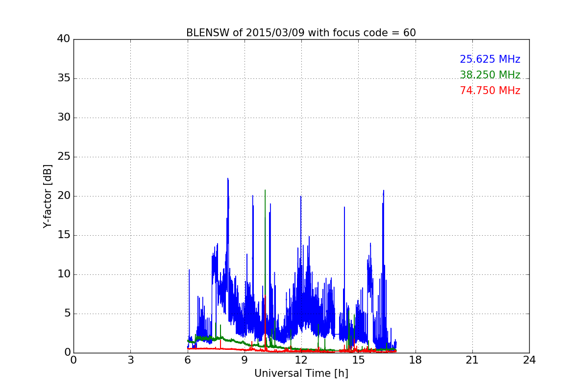Click the y-axis tick label 35
This screenshot has width=588, height=392.
pyautogui.click(x=64, y=78)
